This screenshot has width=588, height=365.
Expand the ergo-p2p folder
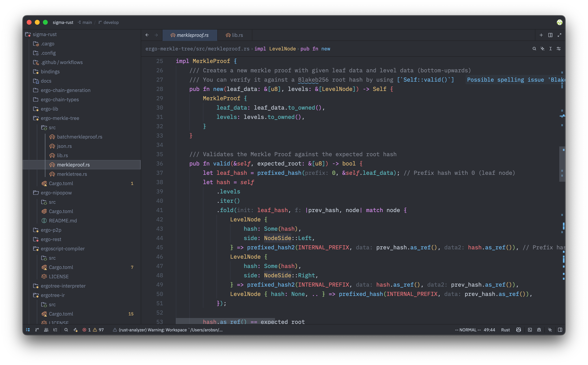(x=82, y=230)
